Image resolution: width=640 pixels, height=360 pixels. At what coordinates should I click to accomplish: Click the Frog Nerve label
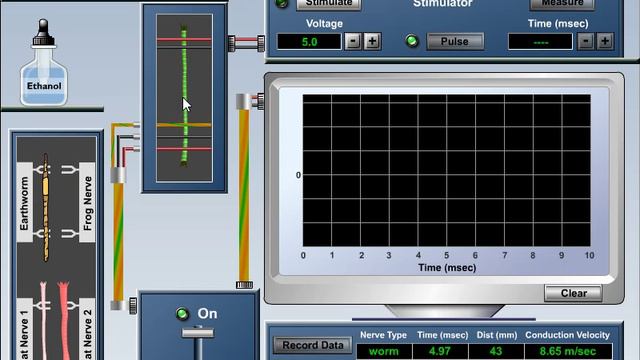coord(87,203)
